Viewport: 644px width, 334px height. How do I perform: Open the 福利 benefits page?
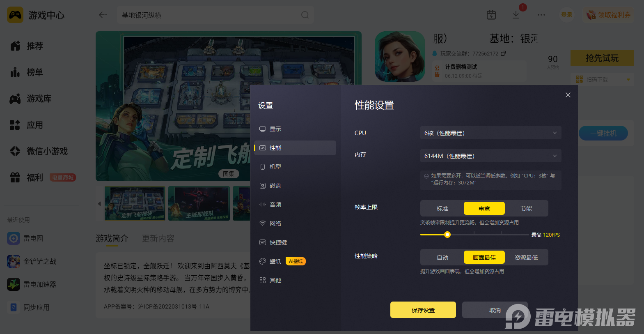click(x=27, y=177)
